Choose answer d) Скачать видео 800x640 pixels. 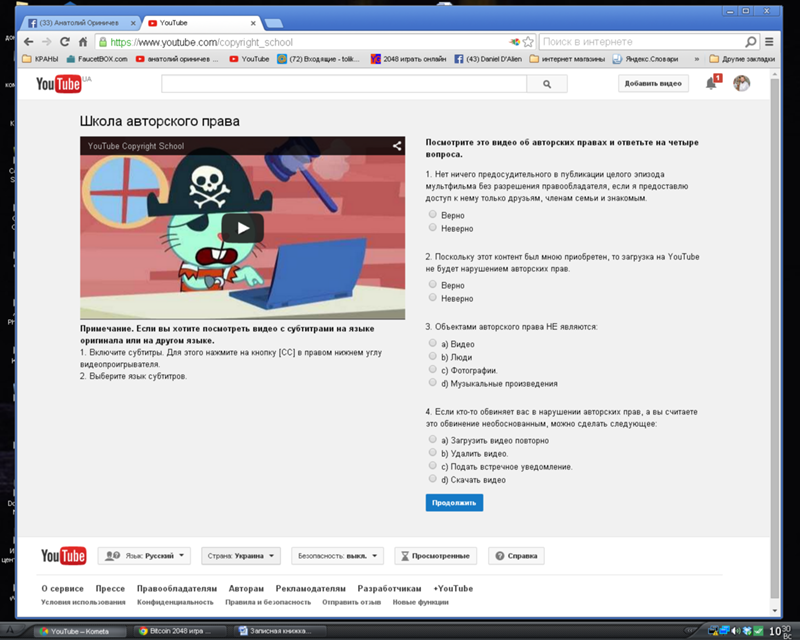[x=433, y=479]
